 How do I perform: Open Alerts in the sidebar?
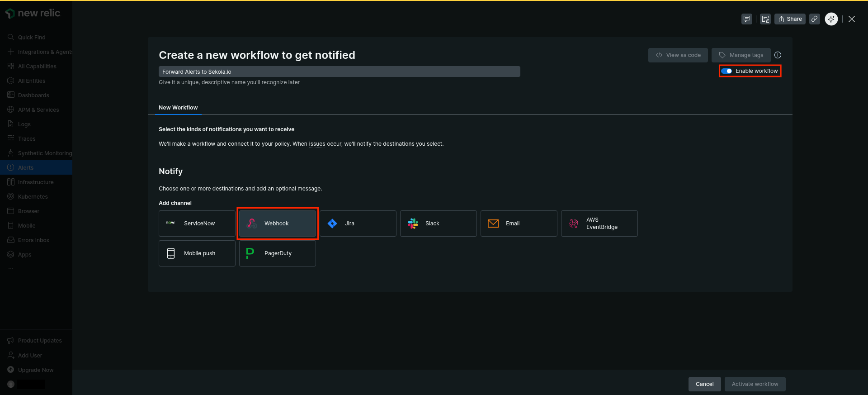coord(36,167)
